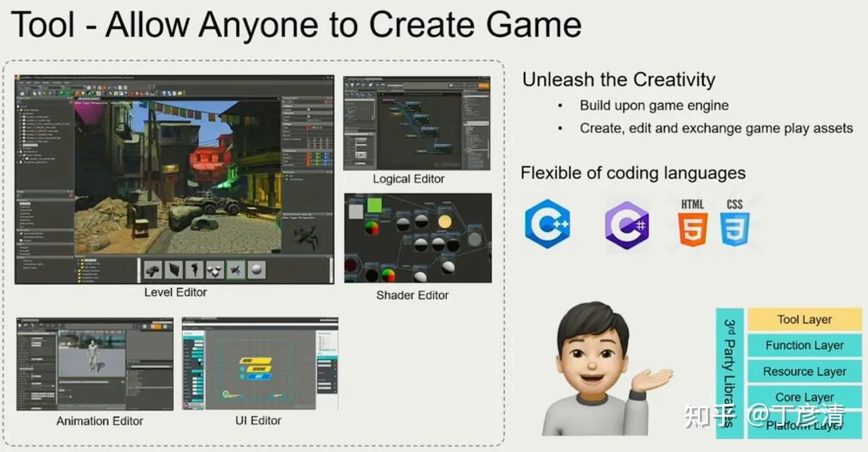This screenshot has height=452, width=868.
Task: Click the military jeep in the Level Editor viewport
Action: 213,205
